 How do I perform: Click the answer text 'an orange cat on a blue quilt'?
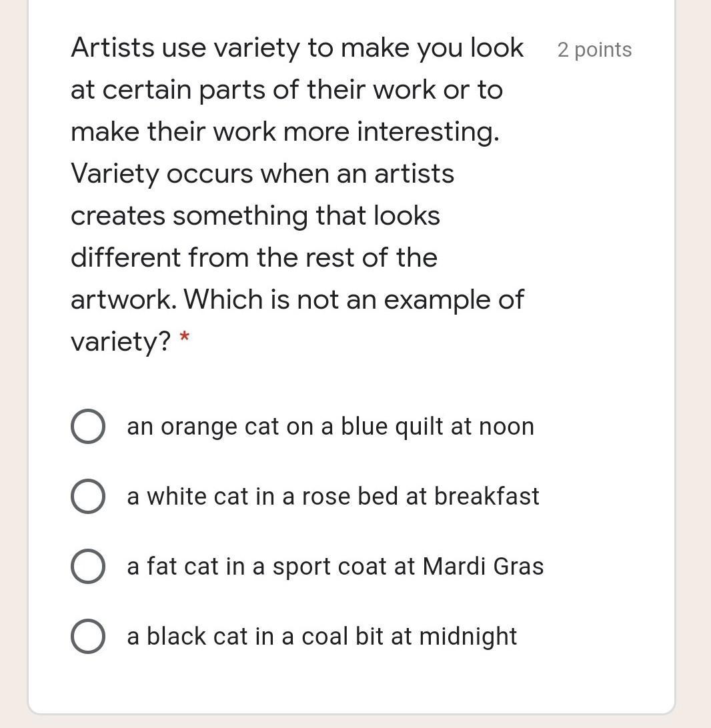pos(287,427)
